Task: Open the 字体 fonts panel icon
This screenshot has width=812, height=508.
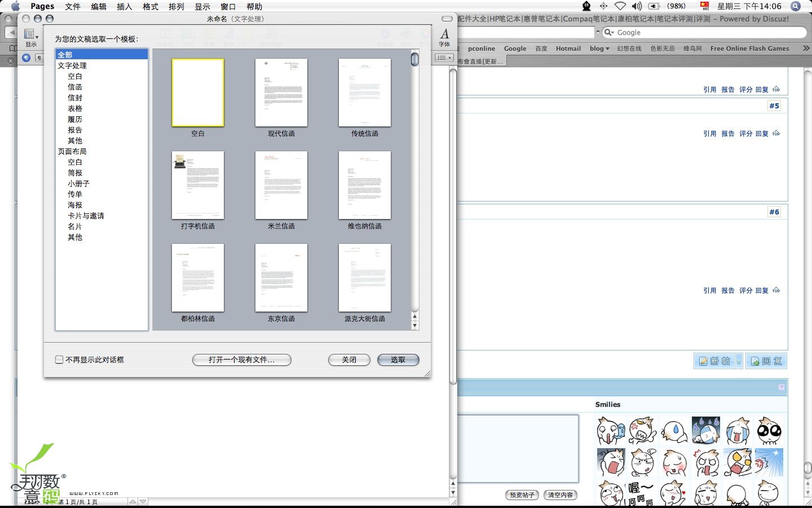Action: (x=444, y=37)
